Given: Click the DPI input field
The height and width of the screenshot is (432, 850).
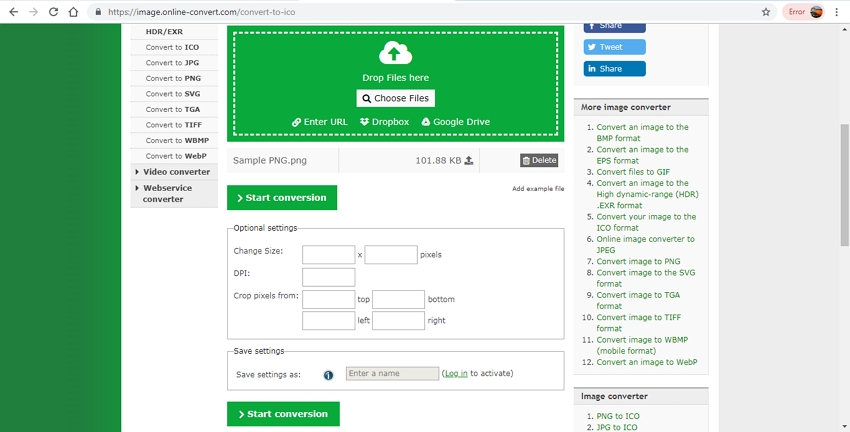Looking at the screenshot, I should tap(328, 277).
